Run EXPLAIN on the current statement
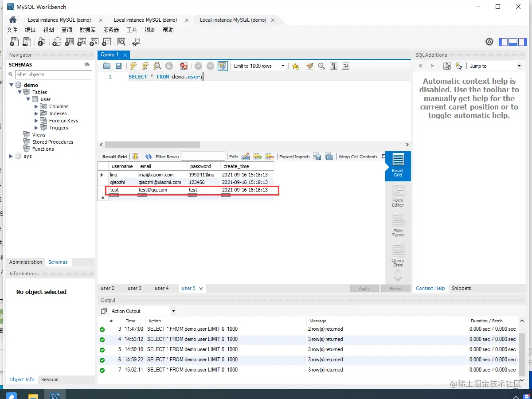 pyautogui.click(x=157, y=66)
